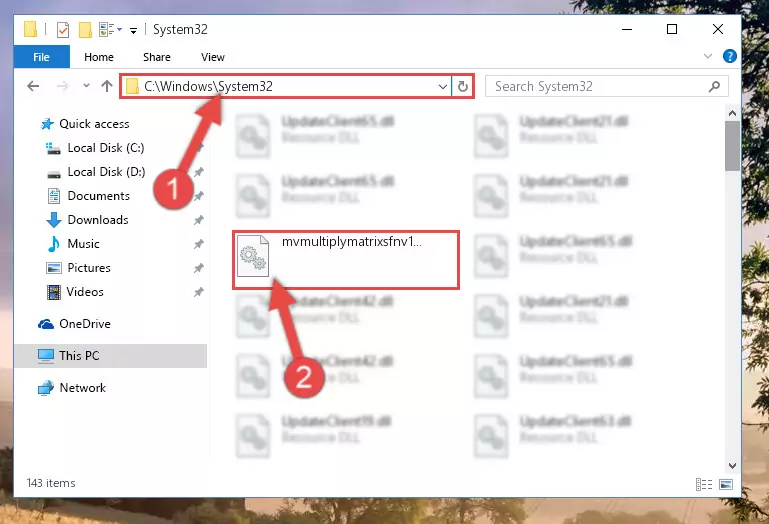Click the pin icon next to Local Disk (D:)

coord(198,172)
